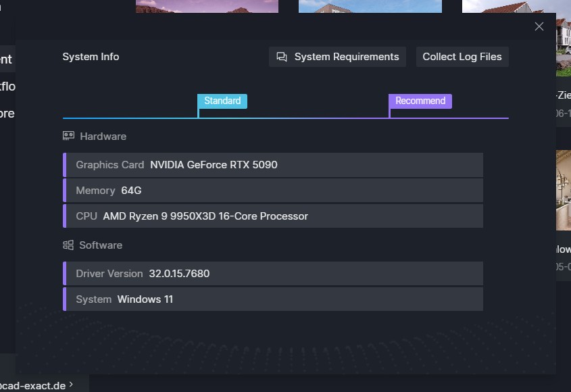This screenshot has width=571, height=392.
Task: Select the Standard marker on the bar
Action: pos(222,101)
